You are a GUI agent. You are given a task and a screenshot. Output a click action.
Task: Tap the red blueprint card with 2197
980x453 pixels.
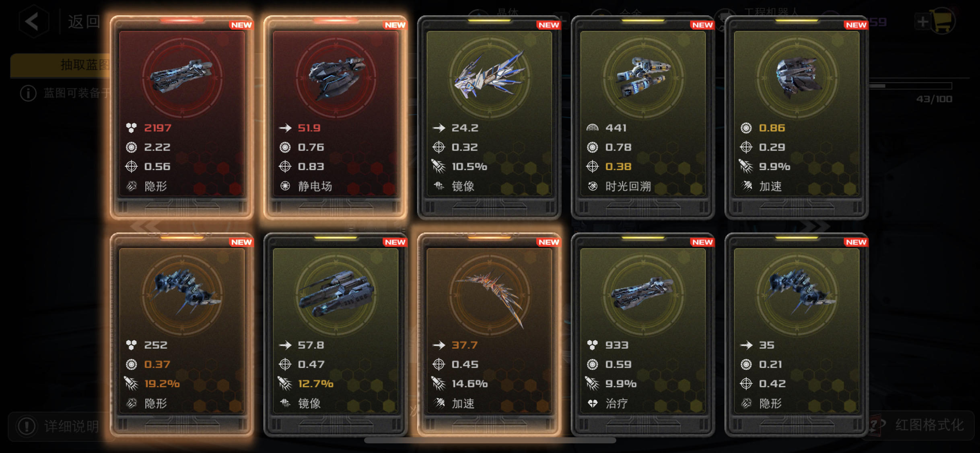pyautogui.click(x=182, y=118)
